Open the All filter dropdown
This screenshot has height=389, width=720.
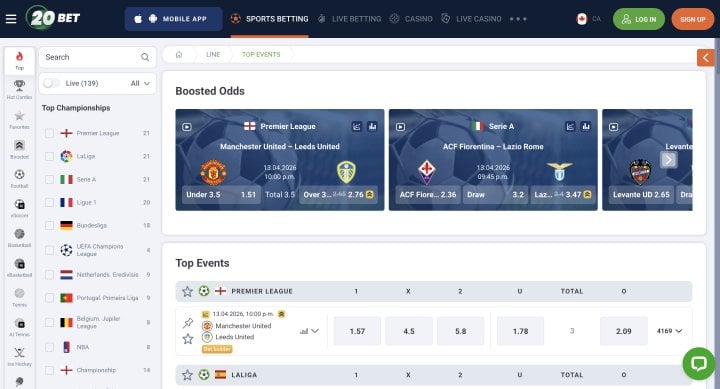coord(140,83)
